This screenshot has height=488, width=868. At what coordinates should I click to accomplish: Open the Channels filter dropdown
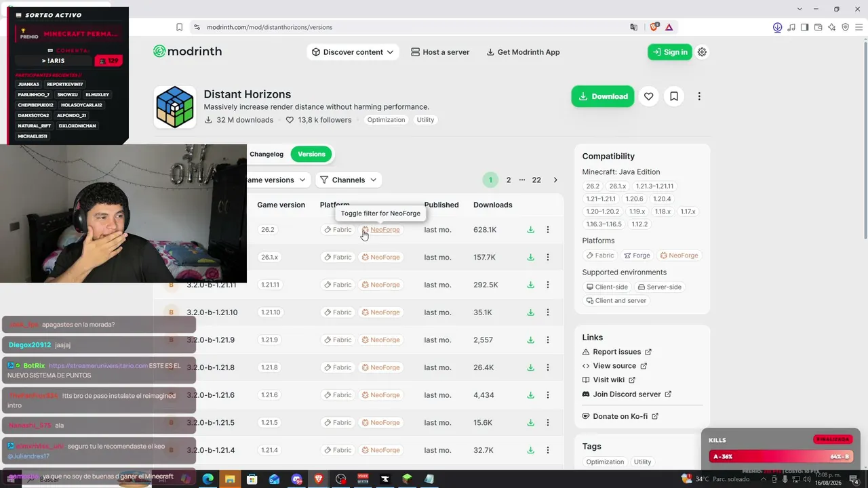point(348,180)
